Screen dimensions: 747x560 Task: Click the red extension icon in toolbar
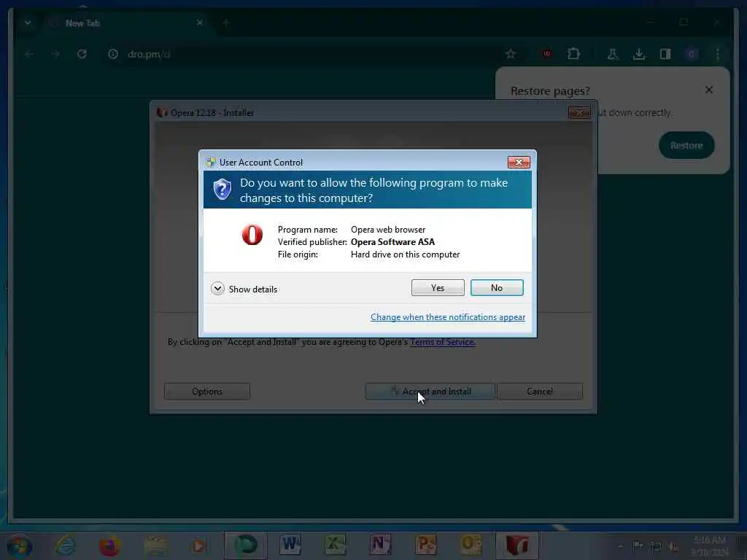click(547, 54)
